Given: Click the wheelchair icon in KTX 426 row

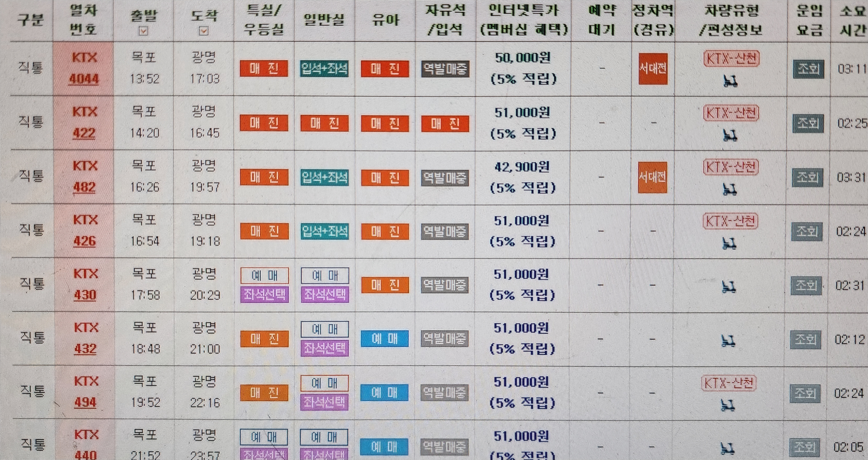Looking at the screenshot, I should coord(729,244).
